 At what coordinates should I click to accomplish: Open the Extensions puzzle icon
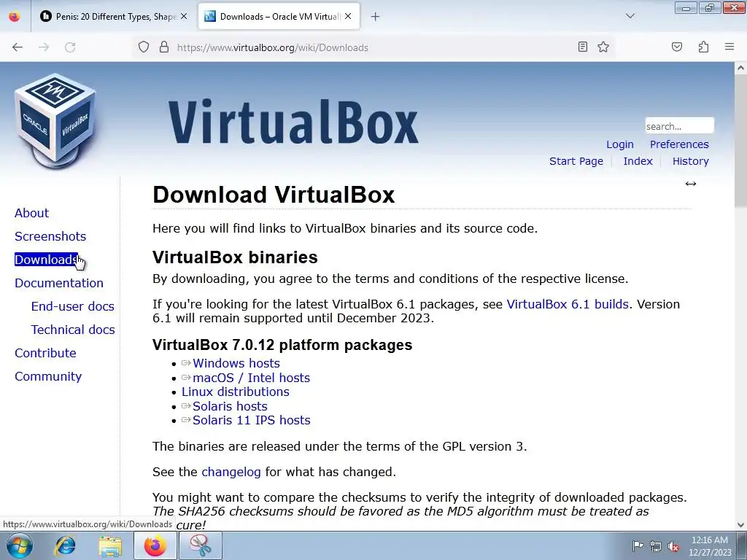tap(703, 47)
